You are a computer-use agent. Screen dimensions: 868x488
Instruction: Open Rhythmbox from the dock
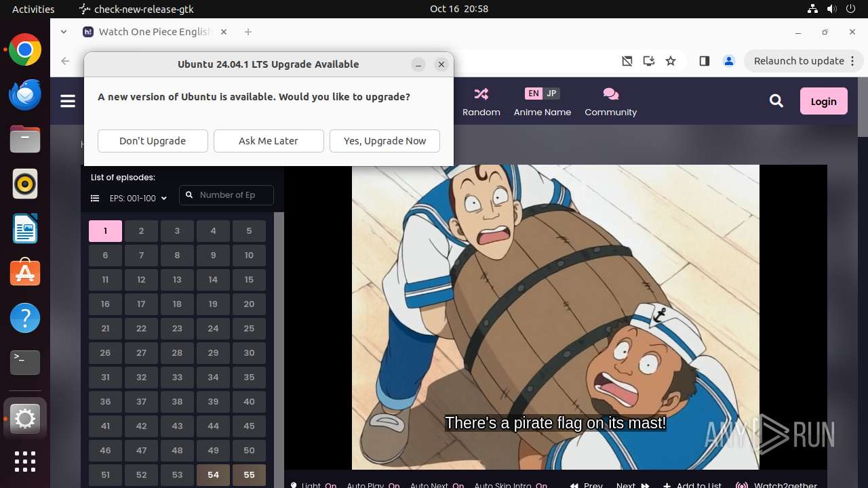click(x=25, y=184)
